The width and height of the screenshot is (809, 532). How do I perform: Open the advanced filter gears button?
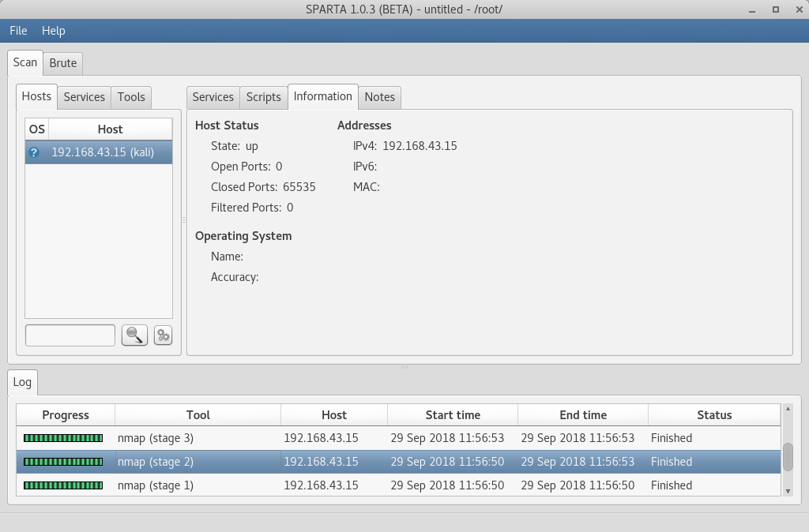163,335
